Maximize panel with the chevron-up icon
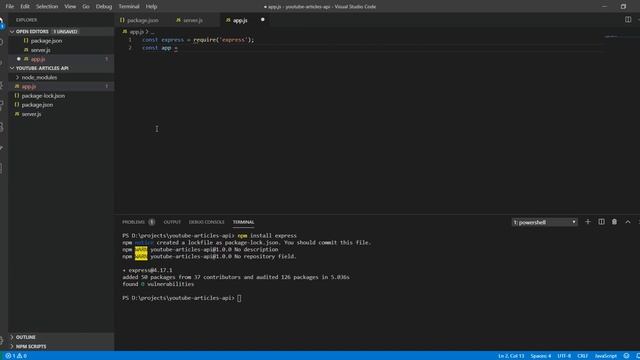 click(628, 222)
